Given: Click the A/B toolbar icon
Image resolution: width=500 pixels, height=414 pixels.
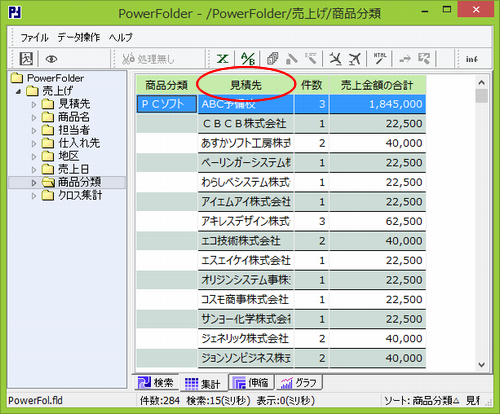Looking at the screenshot, I should 248,59.
